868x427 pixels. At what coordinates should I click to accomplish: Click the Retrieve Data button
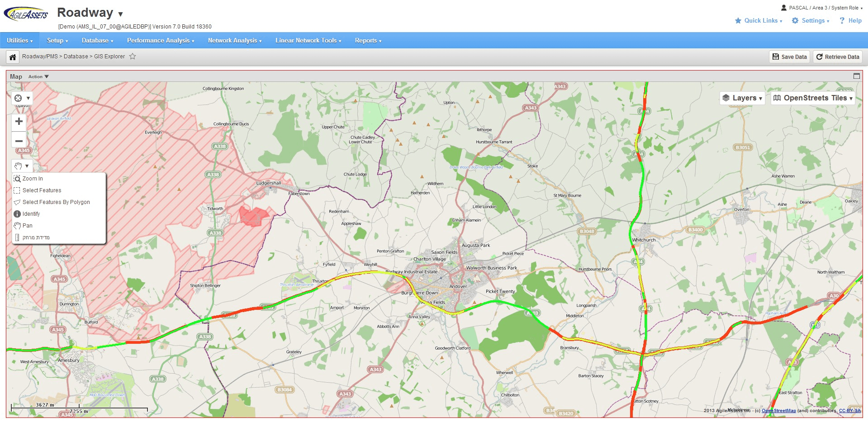838,57
